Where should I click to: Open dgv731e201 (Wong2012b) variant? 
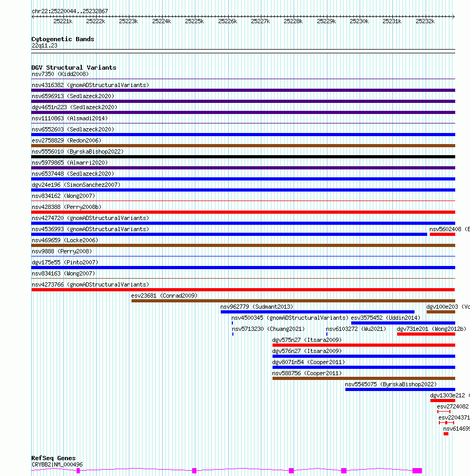click(431, 329)
